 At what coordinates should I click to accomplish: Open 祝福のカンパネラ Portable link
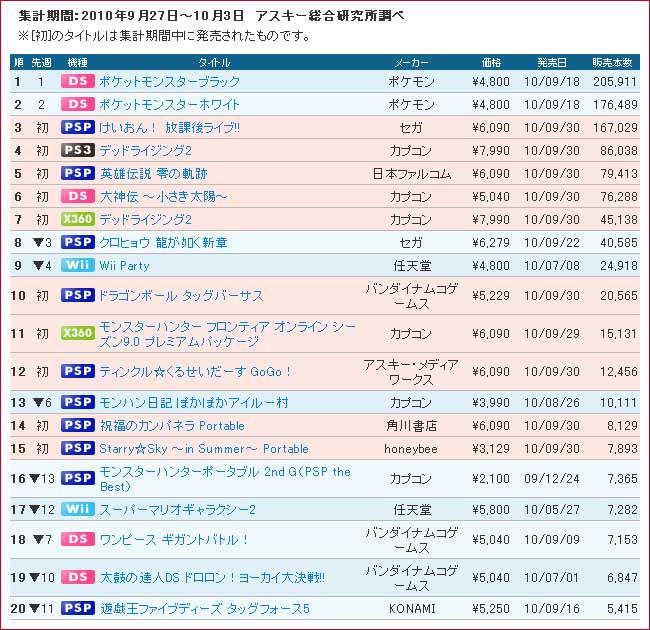[172, 425]
